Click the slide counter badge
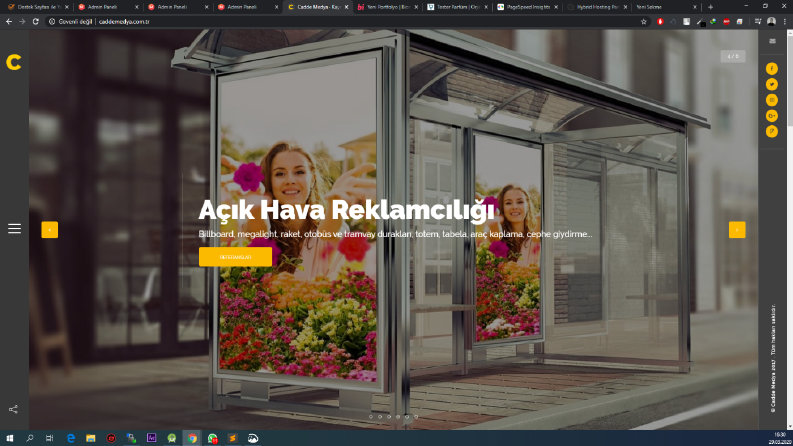 [x=733, y=56]
